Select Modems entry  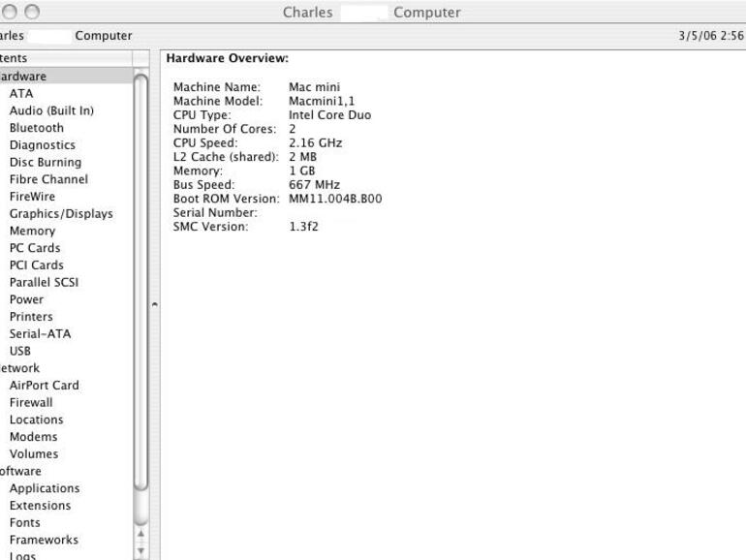point(33,437)
